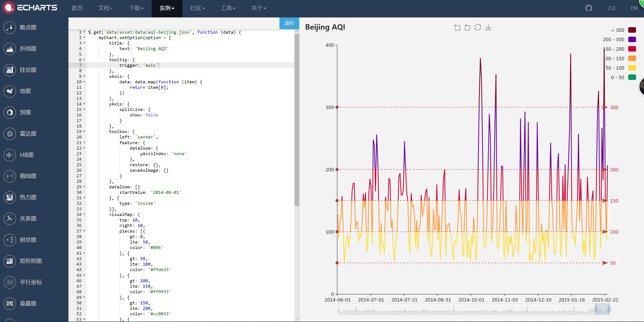Screen dimensions: 644x322
Task: Toggle the '0 - 50' legend piece
Action: 623,77
